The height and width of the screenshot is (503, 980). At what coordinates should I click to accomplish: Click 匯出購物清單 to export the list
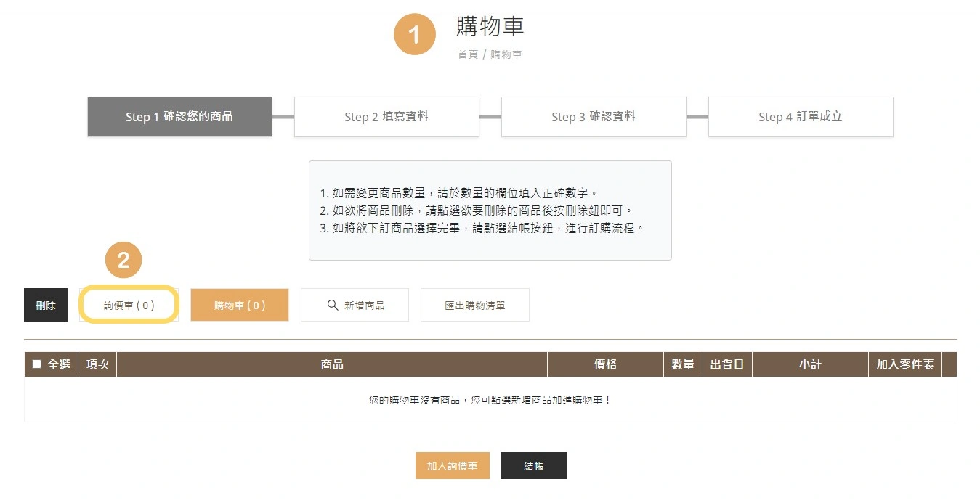tap(474, 305)
